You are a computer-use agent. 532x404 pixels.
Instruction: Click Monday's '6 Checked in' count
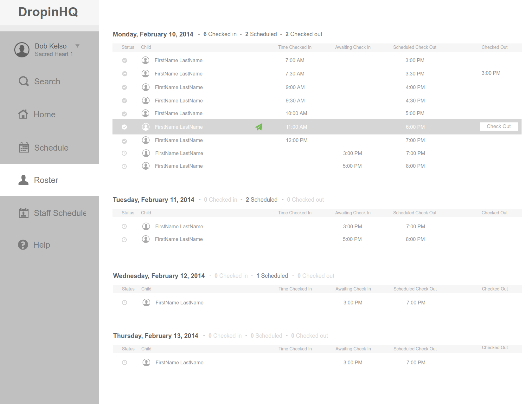pyautogui.click(x=220, y=34)
